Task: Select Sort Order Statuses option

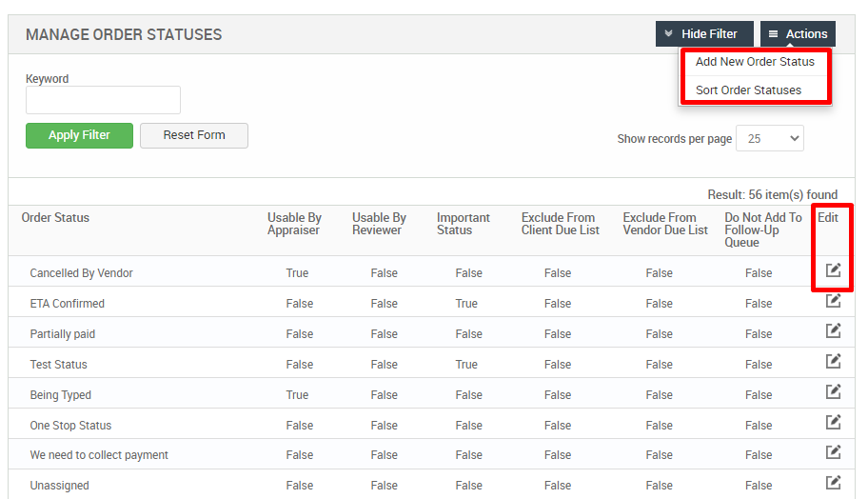Action: [748, 90]
